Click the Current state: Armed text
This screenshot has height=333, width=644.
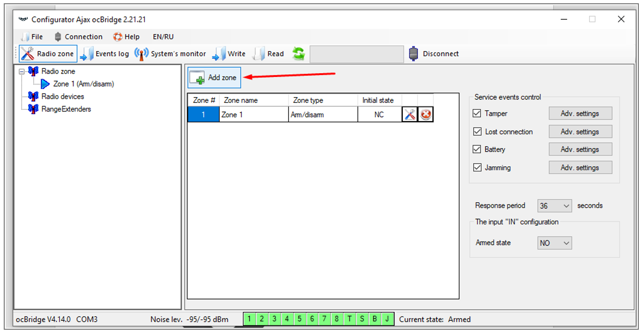[435, 319]
